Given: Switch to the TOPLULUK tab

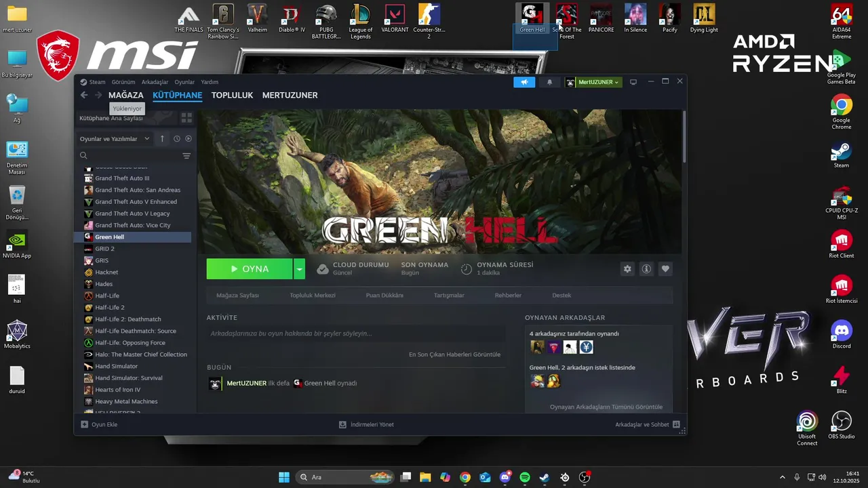Looking at the screenshot, I should pos(232,96).
